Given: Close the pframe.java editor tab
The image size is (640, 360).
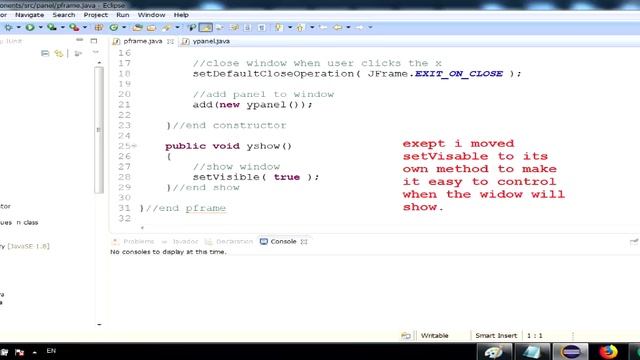Looking at the screenshot, I should point(170,41).
